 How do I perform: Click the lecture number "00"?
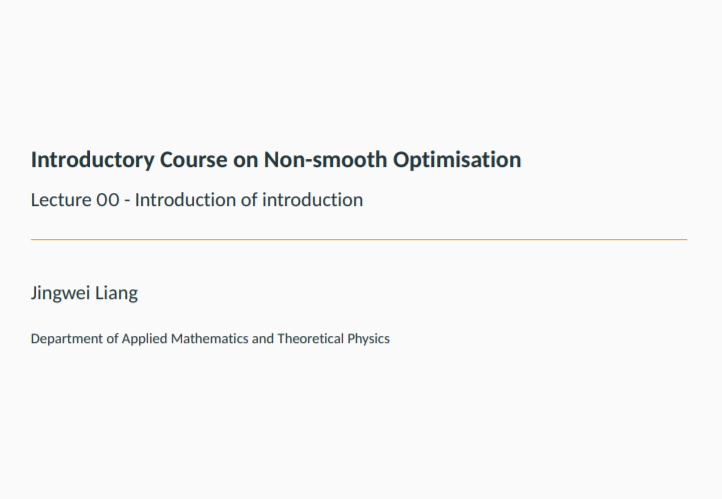108,200
